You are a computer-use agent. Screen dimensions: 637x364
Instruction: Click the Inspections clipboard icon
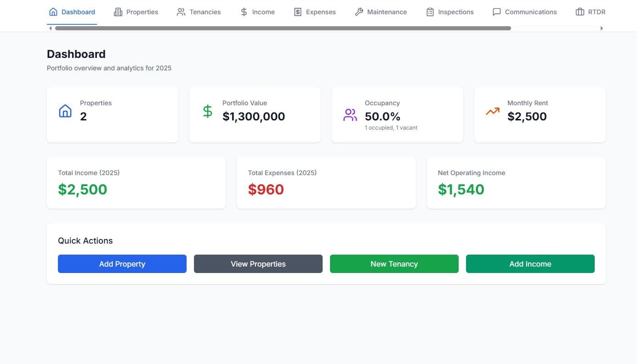click(x=430, y=11)
